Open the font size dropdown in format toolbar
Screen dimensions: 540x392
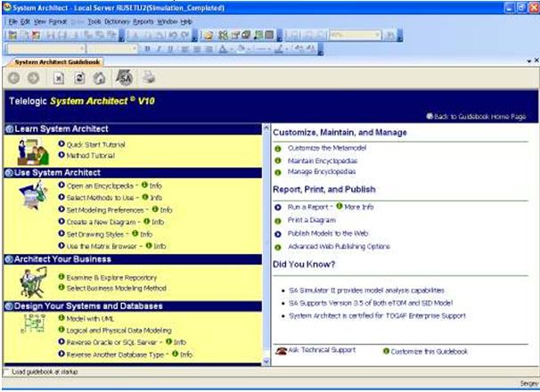pyautogui.click(x=135, y=49)
